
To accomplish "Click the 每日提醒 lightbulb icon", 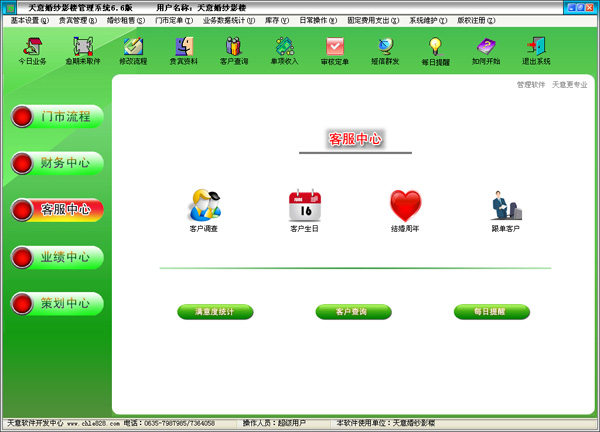I will (x=435, y=48).
